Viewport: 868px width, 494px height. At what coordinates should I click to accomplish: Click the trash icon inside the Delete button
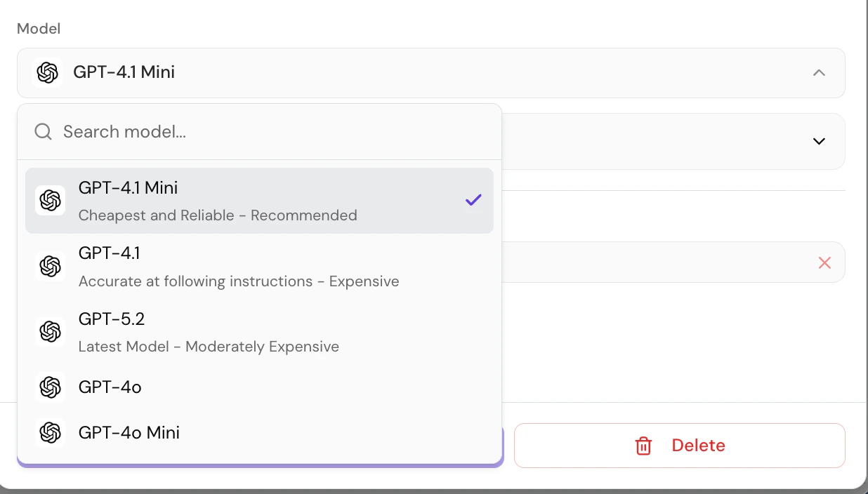point(643,446)
